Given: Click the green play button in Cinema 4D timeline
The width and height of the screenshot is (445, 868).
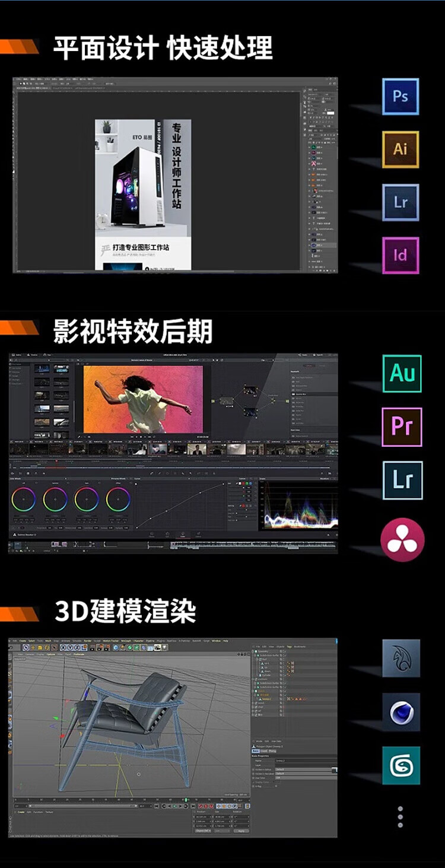Looking at the screenshot, I should click(x=174, y=806).
